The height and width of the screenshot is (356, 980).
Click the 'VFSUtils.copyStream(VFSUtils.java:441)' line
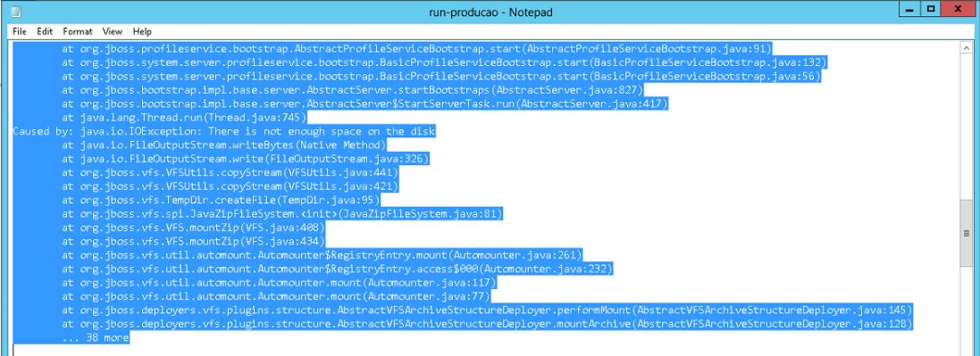pyautogui.click(x=230, y=173)
